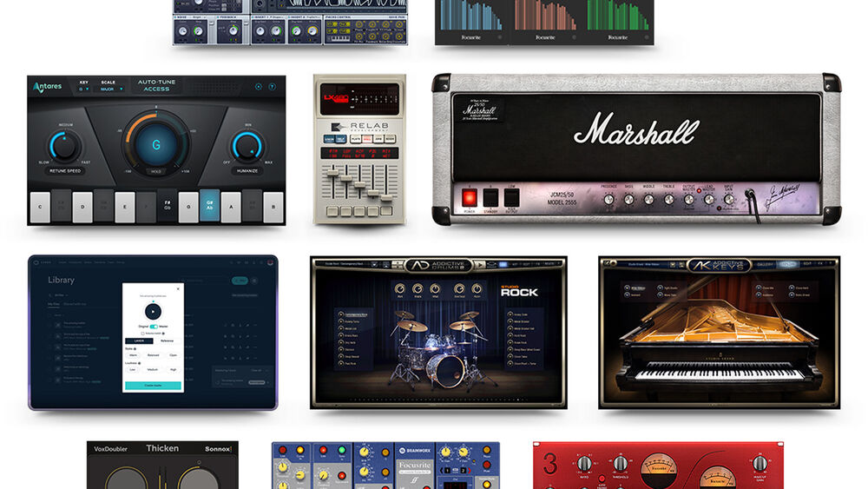Click the central G pitch display

pos(156,145)
